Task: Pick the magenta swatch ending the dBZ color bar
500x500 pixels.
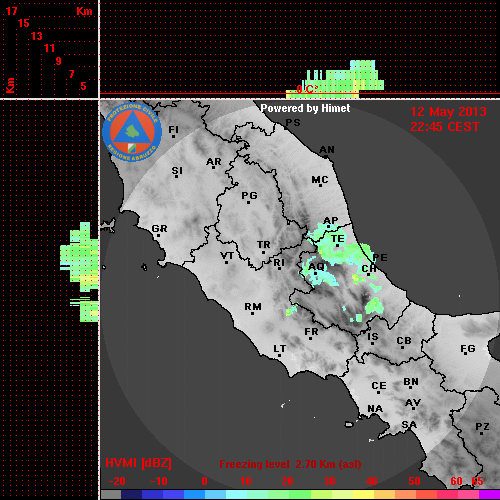Action: coord(489,495)
